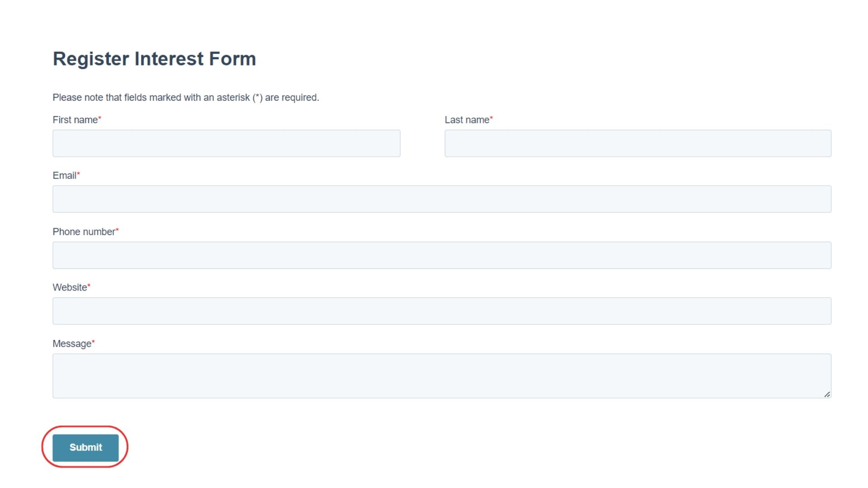This screenshot has height=488, width=868.
Task: Click the red asterisk after Website
Action: click(89, 286)
